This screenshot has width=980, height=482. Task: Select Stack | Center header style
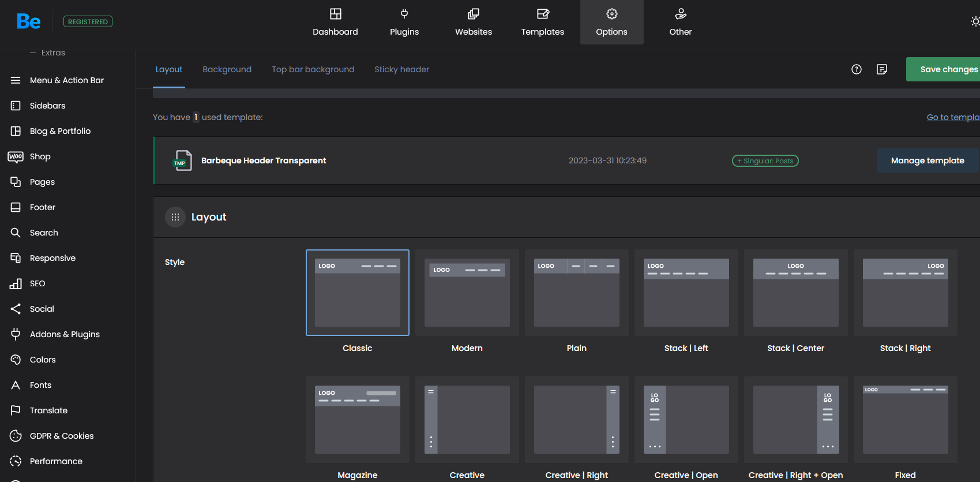tap(796, 293)
